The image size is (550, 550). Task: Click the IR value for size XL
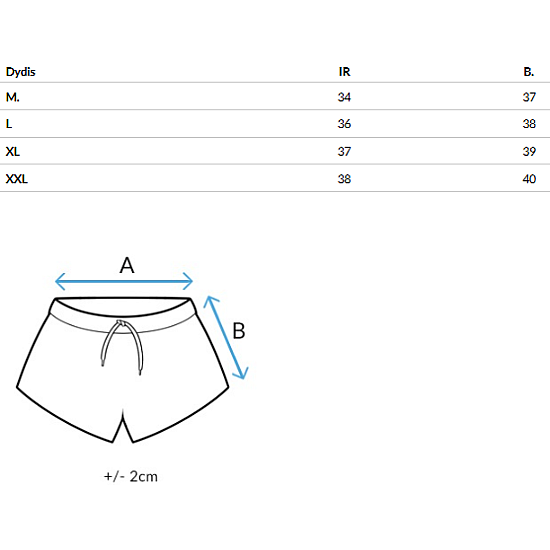pos(344,152)
